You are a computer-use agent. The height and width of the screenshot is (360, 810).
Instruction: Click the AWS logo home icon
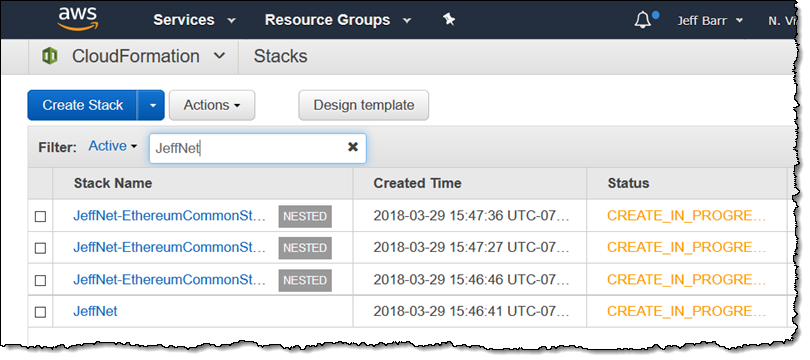point(78,19)
